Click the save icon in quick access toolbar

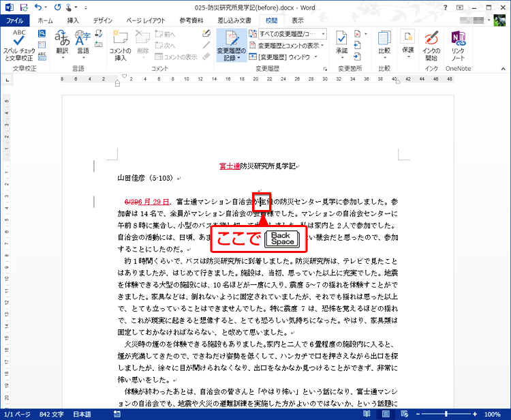point(24,7)
